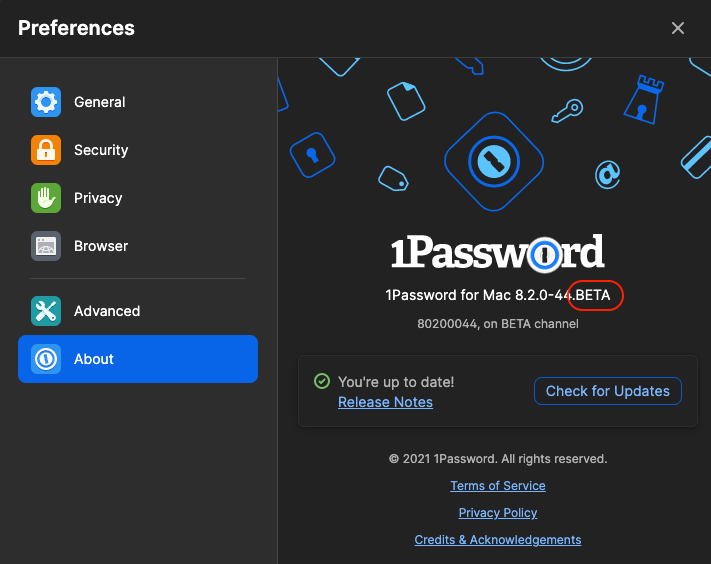Click the green up-to-date checkmark icon
711x564 pixels.
point(321,381)
